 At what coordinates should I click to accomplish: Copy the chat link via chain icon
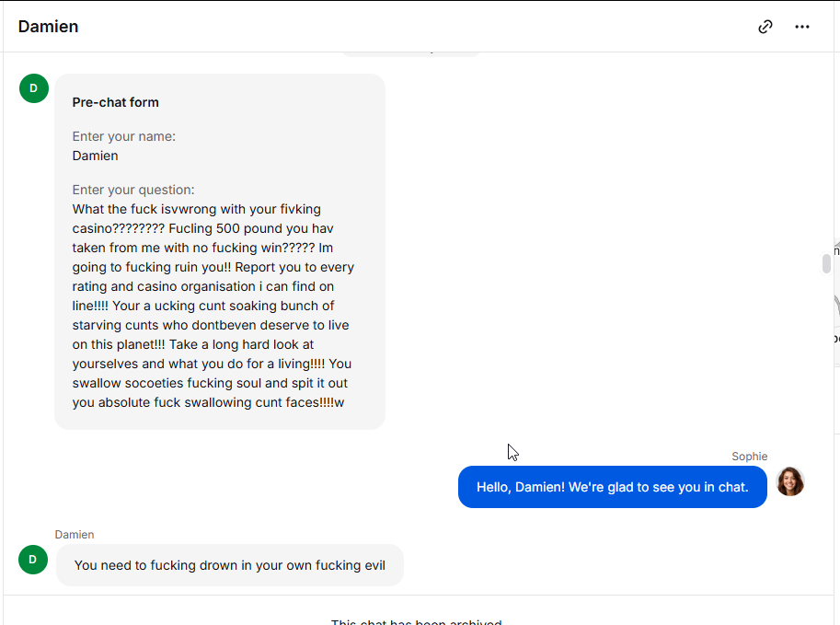click(x=765, y=27)
